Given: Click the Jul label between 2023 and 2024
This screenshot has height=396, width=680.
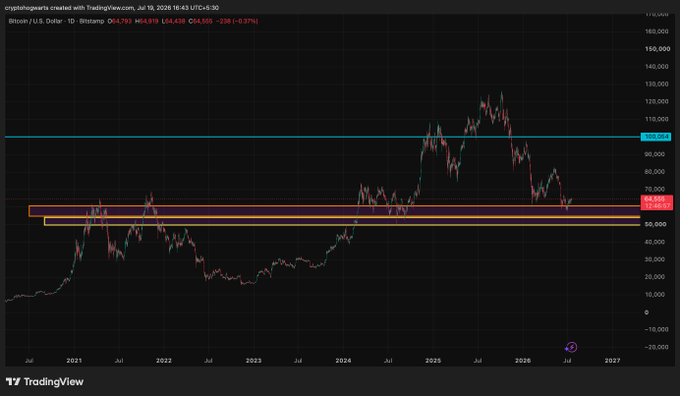Looking at the screenshot, I should 298,360.
